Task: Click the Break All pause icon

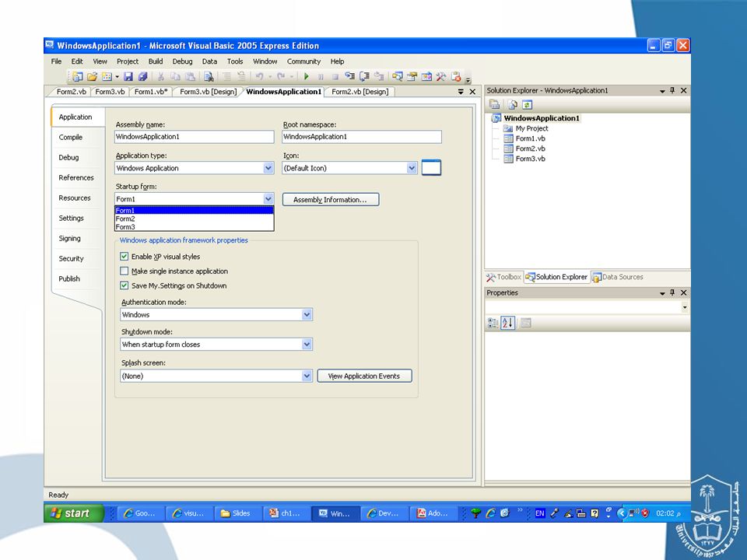Action: pyautogui.click(x=321, y=76)
